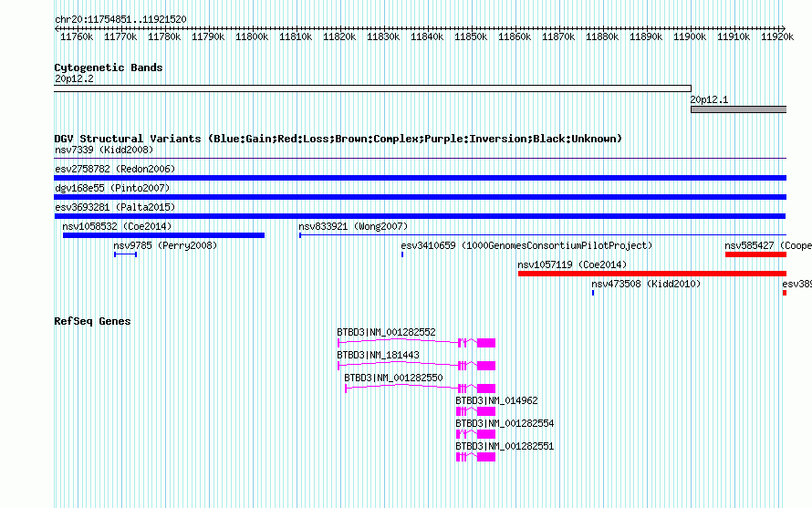
Task: Open variant nsv473508 (Kidd2010) label
Action: [x=646, y=284]
